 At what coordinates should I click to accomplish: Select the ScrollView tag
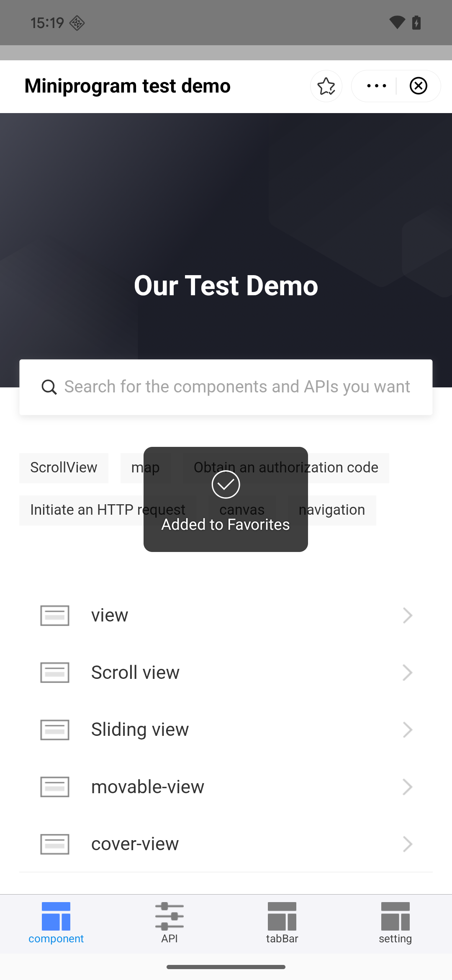(64, 468)
